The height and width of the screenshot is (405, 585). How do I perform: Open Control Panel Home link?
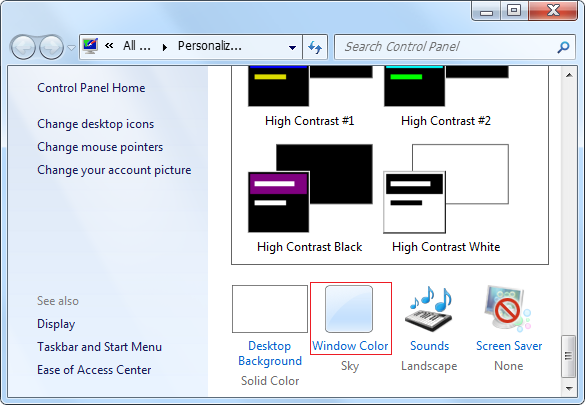(x=91, y=88)
